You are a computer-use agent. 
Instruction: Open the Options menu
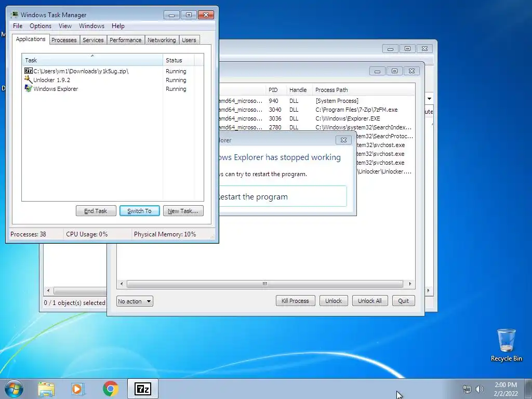(x=41, y=26)
